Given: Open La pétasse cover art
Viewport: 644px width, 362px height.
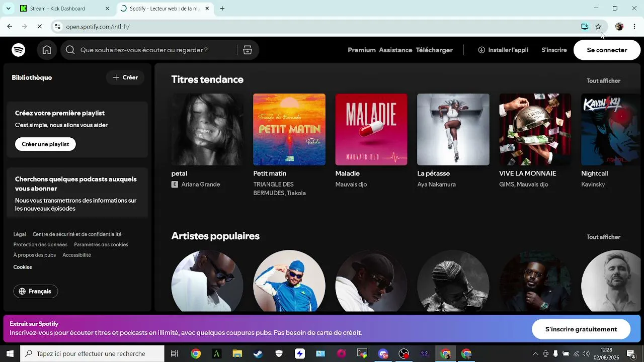Looking at the screenshot, I should click(x=453, y=129).
